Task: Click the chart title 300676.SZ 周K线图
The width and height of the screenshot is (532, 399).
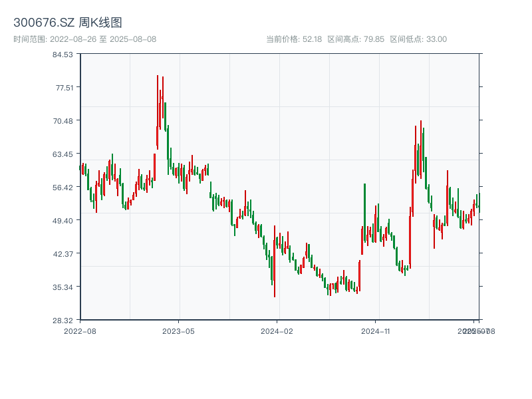Action: click(68, 23)
